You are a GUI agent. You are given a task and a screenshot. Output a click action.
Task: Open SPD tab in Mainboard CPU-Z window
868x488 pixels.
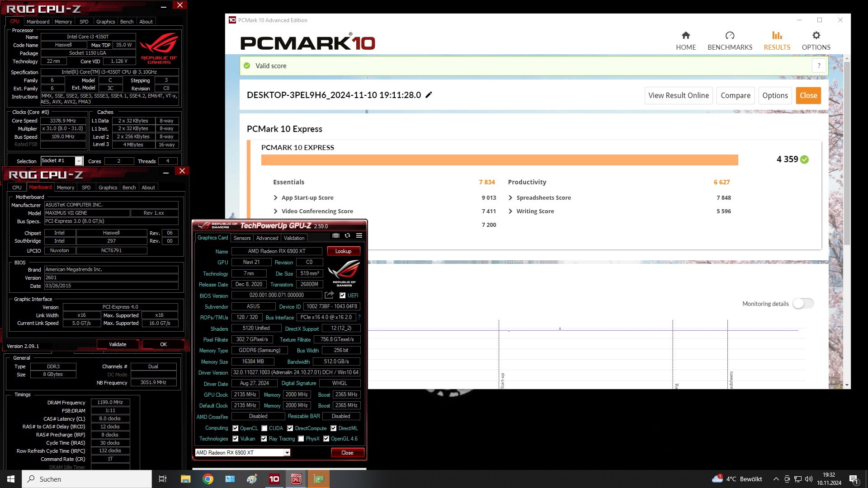[86, 188]
